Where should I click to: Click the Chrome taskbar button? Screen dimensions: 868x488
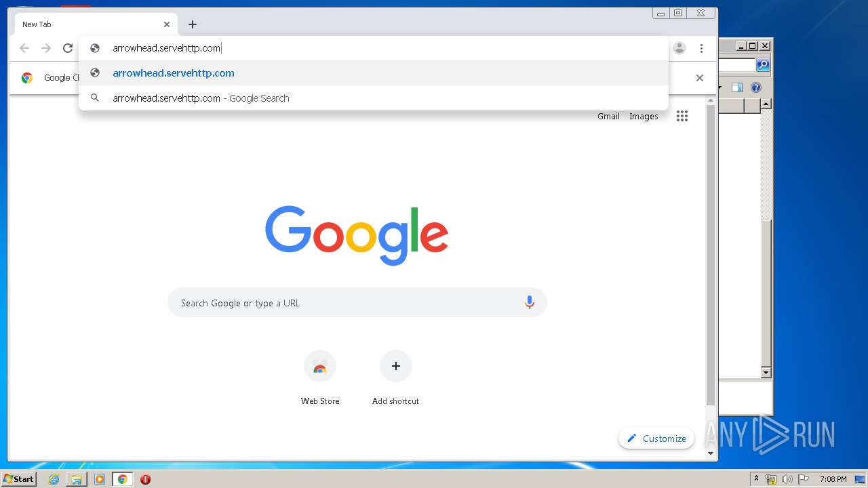(123, 479)
